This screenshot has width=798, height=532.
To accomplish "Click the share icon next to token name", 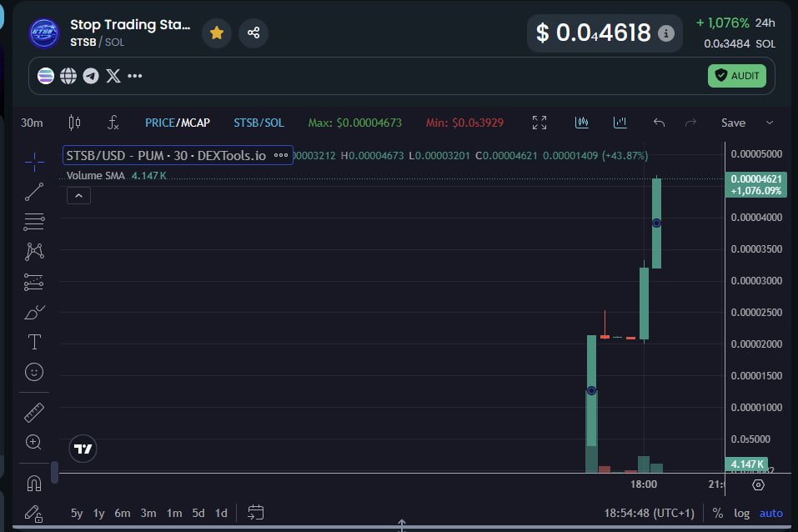I will coord(253,33).
